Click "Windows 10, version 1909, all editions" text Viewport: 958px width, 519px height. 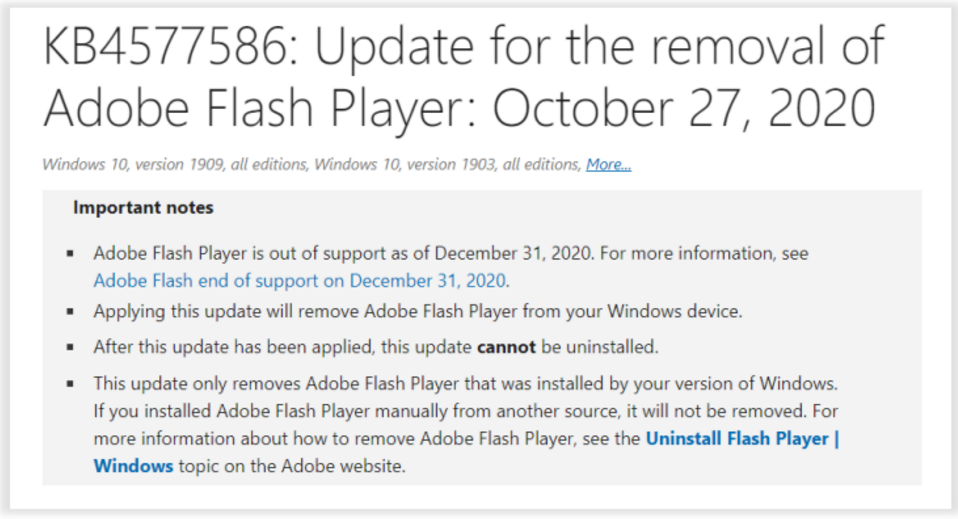click(176, 164)
